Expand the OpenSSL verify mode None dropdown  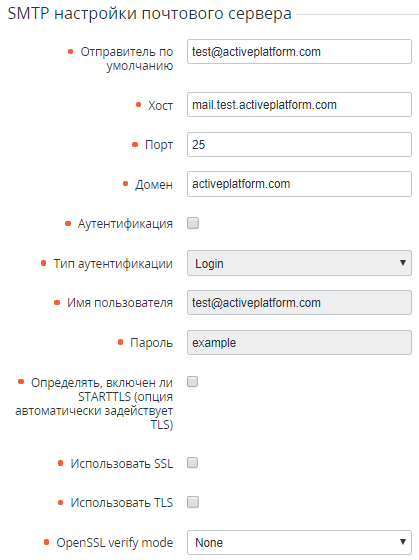click(299, 542)
